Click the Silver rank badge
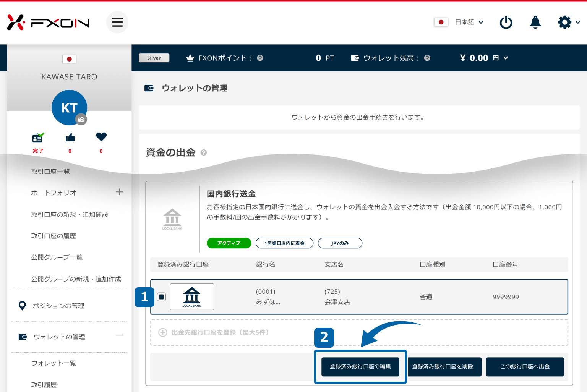 pyautogui.click(x=154, y=58)
